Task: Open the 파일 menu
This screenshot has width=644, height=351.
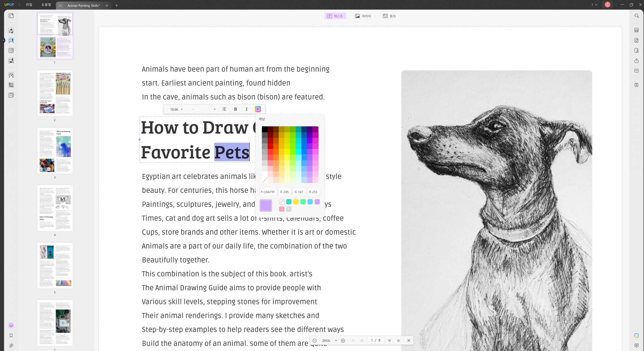Action: [29, 5]
